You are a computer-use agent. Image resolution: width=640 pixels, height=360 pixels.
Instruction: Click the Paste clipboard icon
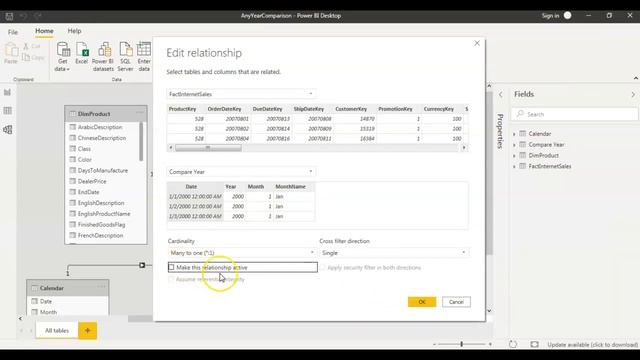coord(11,49)
